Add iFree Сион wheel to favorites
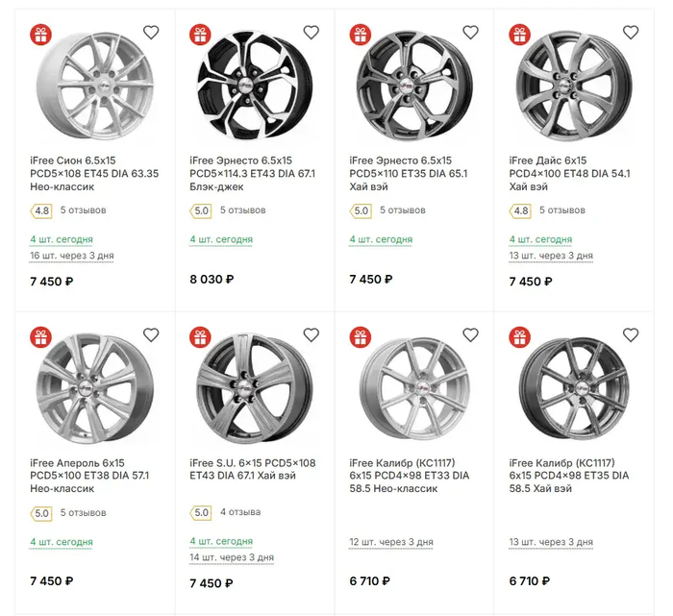The width and height of the screenshot is (673, 616). coord(151,33)
